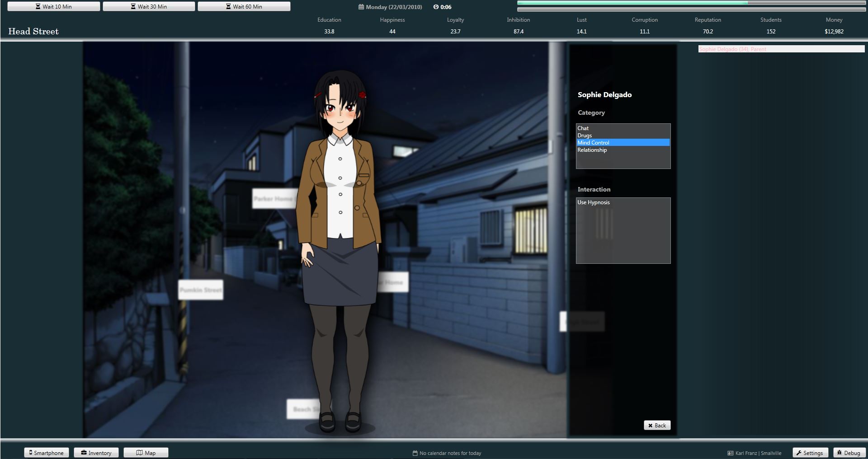Click the briefcase icon on the Inventory button
This screenshot has width=868, height=459.
(x=84, y=452)
